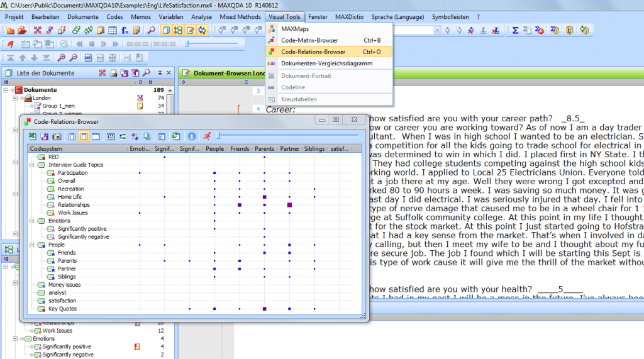Image resolution: width=644 pixels, height=359 pixels.
Task: Click the zoom out magnifier icon
Action: pos(74,58)
